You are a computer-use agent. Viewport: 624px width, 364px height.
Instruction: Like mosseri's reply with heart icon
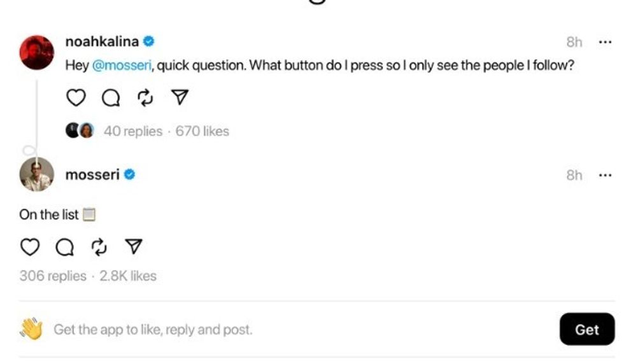[x=30, y=247]
